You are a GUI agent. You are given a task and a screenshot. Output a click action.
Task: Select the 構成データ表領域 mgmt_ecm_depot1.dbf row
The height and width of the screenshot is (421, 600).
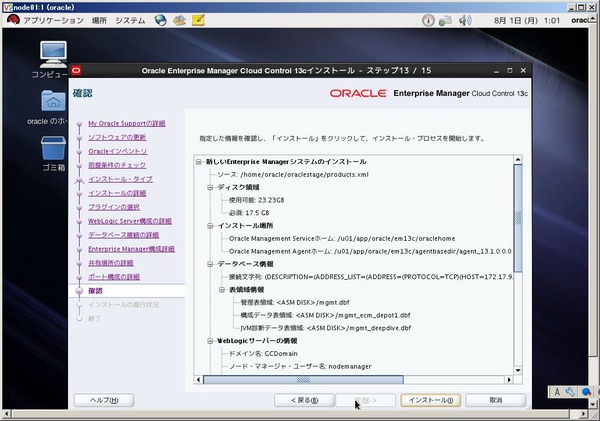(x=325, y=315)
